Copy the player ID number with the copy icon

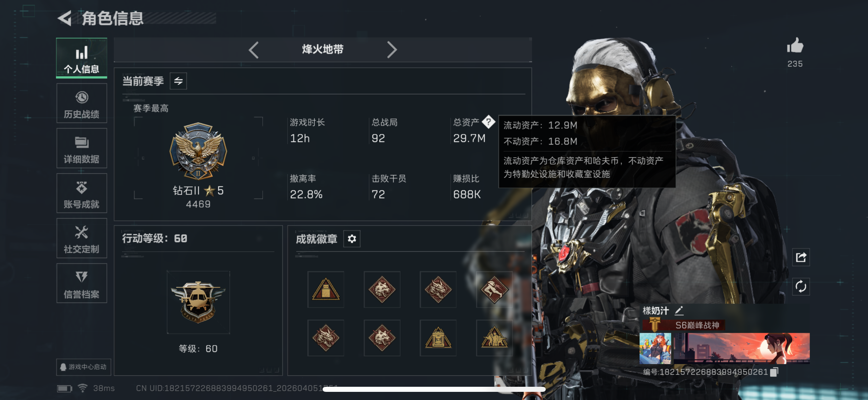[x=774, y=372]
